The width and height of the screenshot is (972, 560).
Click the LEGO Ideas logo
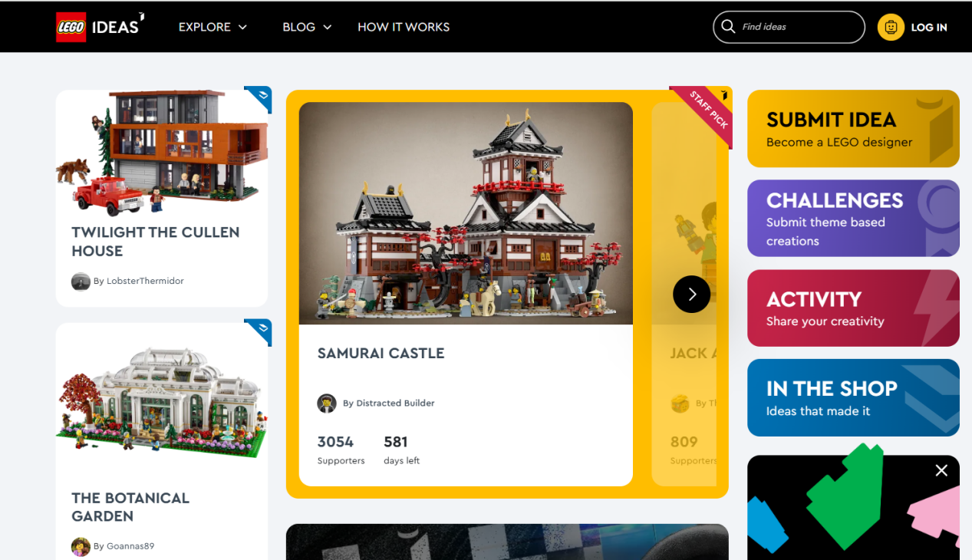click(x=100, y=27)
